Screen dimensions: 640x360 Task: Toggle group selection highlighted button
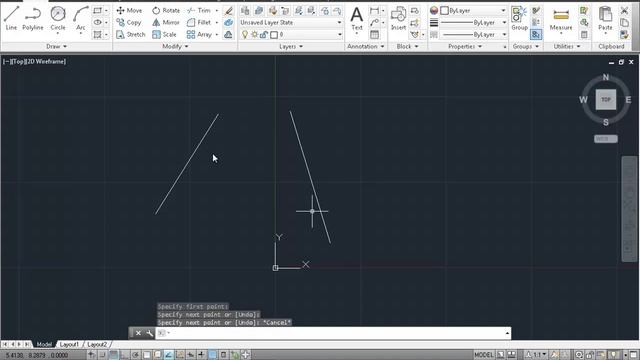coord(536,35)
